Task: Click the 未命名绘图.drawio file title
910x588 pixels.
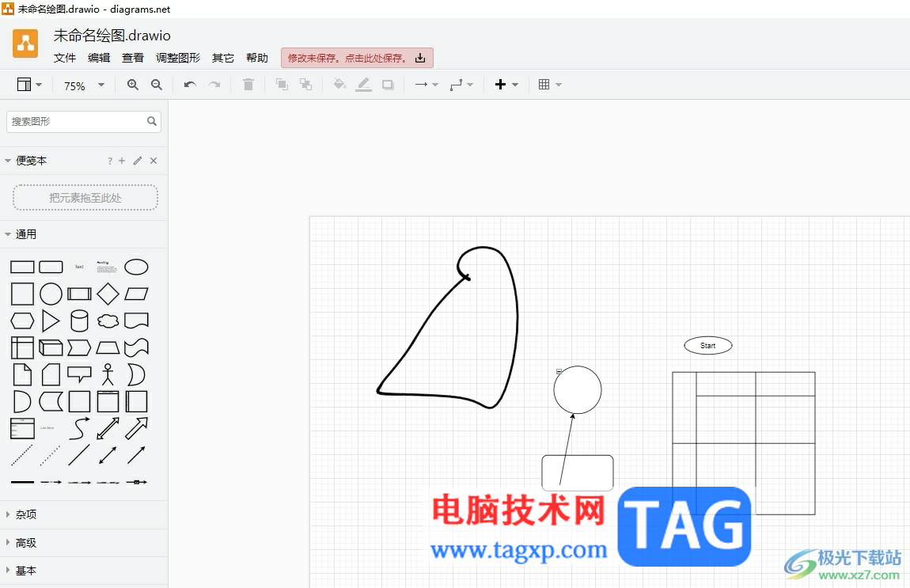Action: pos(112,36)
